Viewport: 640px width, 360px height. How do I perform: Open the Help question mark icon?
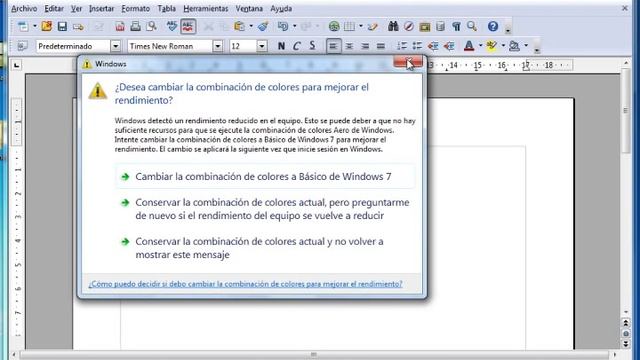tap(493, 27)
